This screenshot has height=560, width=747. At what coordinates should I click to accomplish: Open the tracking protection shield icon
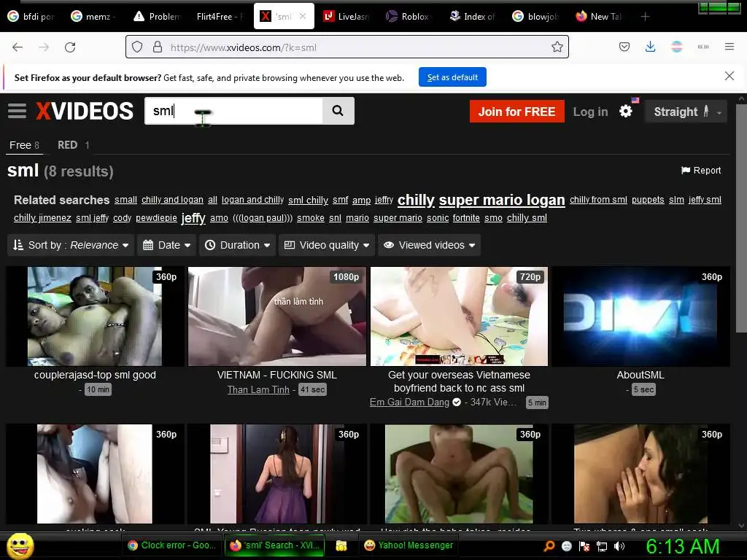pos(137,47)
